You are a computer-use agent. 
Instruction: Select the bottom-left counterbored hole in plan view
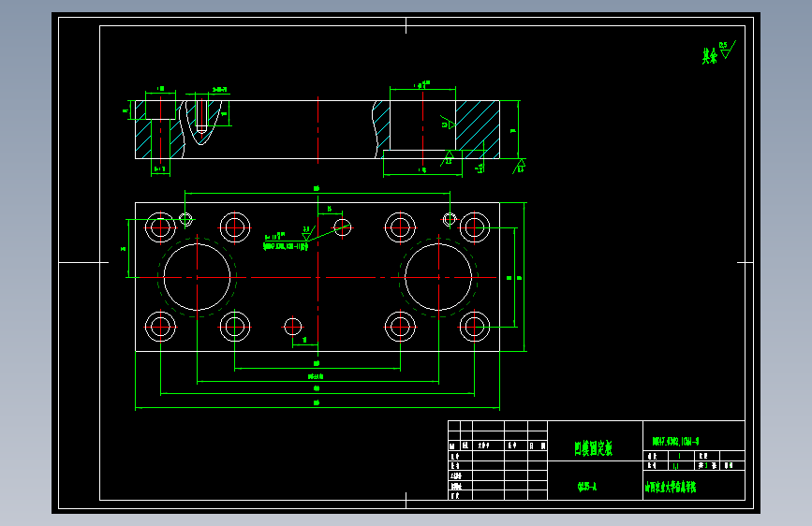[x=160, y=327]
